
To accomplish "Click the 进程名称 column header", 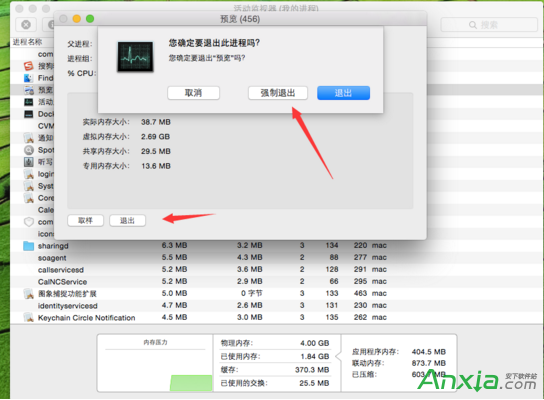I will point(28,42).
